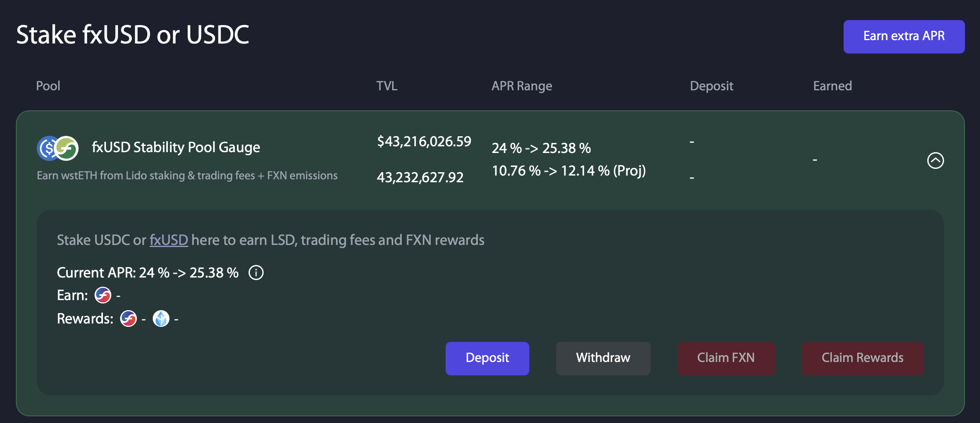
Task: Click Claim Rewards
Action: coord(862,358)
